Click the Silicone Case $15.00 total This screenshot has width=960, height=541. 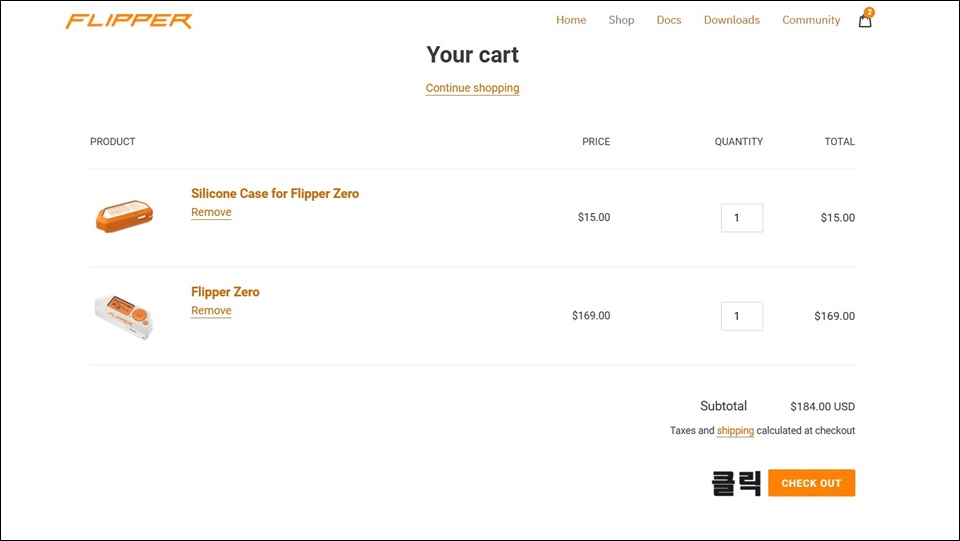(838, 218)
